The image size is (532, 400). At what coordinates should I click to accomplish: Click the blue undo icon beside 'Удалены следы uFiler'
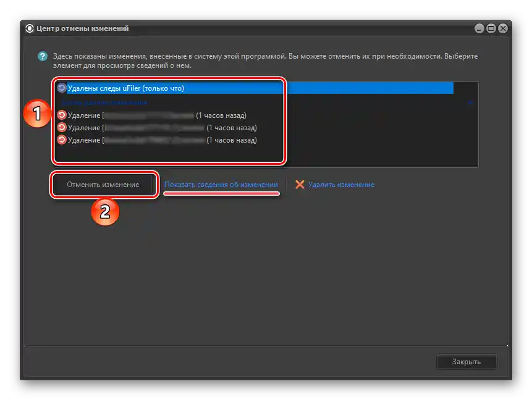point(61,88)
